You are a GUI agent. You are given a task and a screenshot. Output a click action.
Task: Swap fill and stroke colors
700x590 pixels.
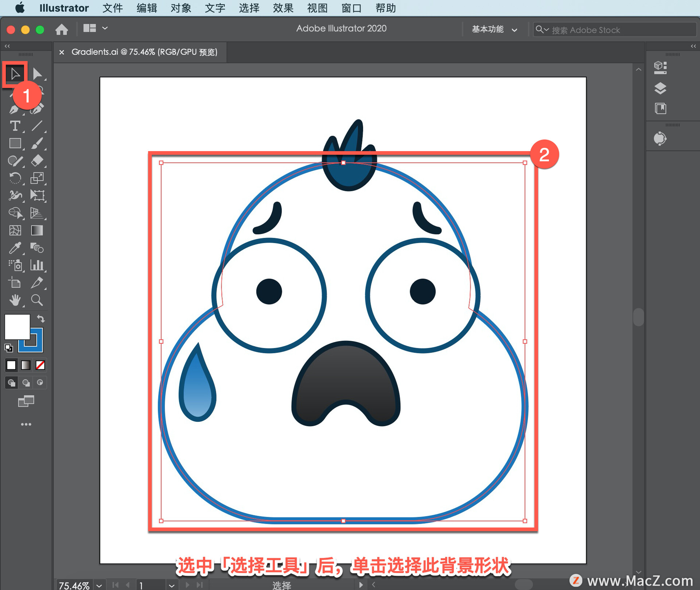click(41, 319)
